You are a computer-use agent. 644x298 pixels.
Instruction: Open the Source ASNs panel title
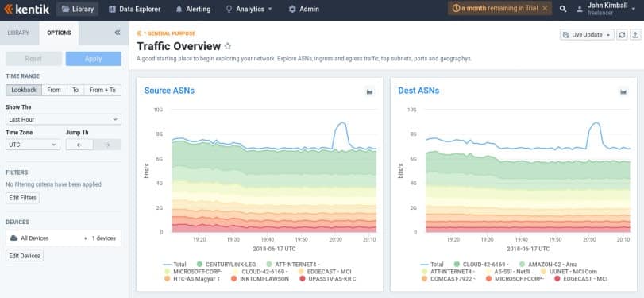click(169, 91)
